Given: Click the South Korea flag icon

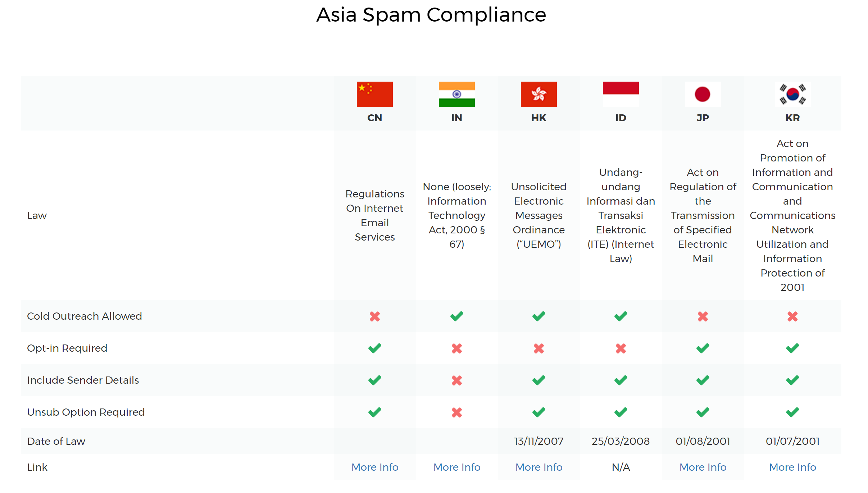Looking at the screenshot, I should (792, 94).
